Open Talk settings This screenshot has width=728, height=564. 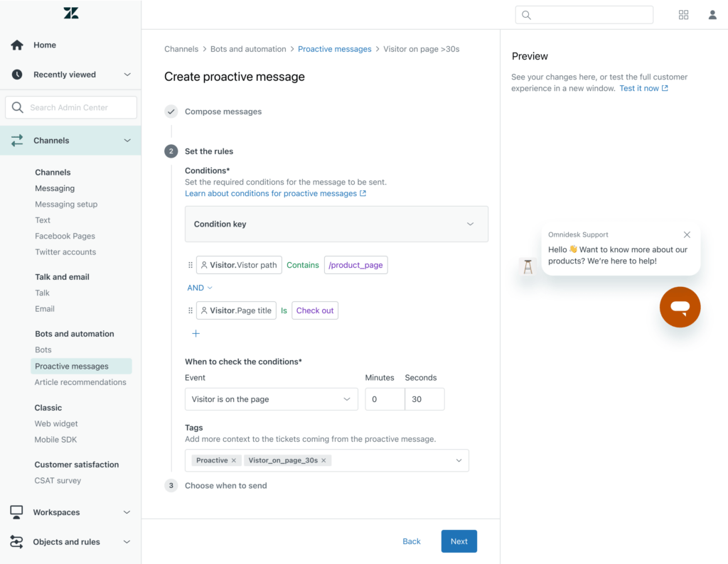[x=42, y=293]
